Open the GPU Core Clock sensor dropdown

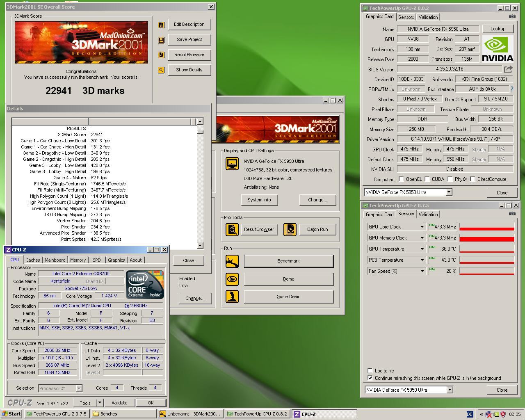coord(422,226)
